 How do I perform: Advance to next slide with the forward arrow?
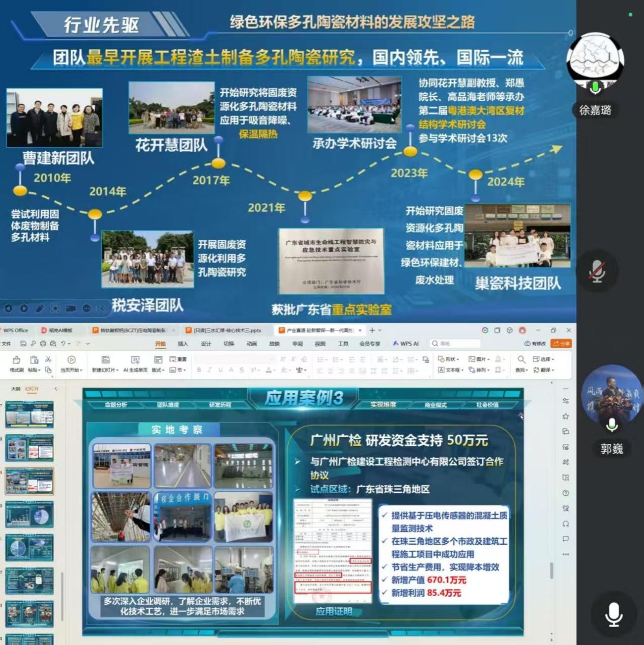point(24,309)
